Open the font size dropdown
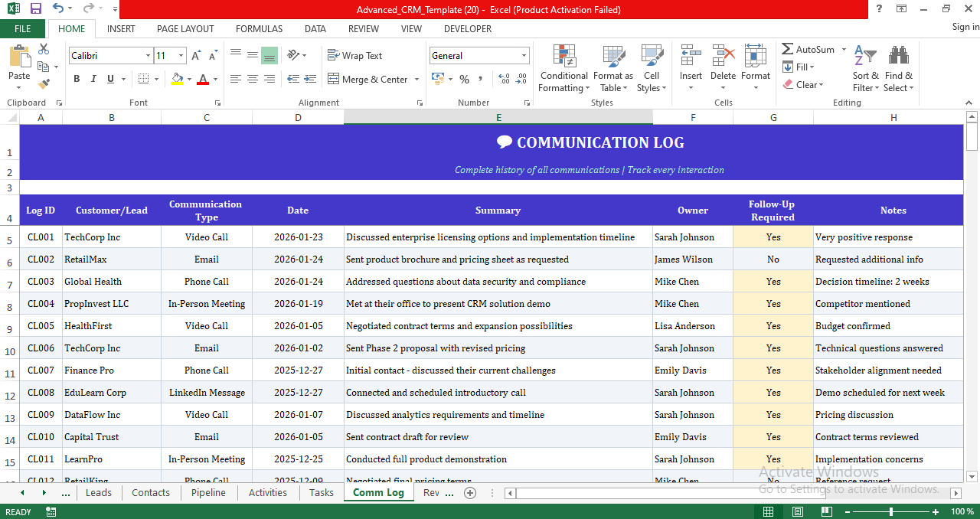The width and height of the screenshot is (980, 519). pos(181,56)
